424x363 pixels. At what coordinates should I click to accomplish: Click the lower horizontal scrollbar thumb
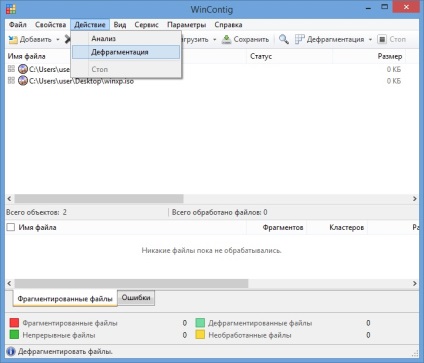(131, 283)
